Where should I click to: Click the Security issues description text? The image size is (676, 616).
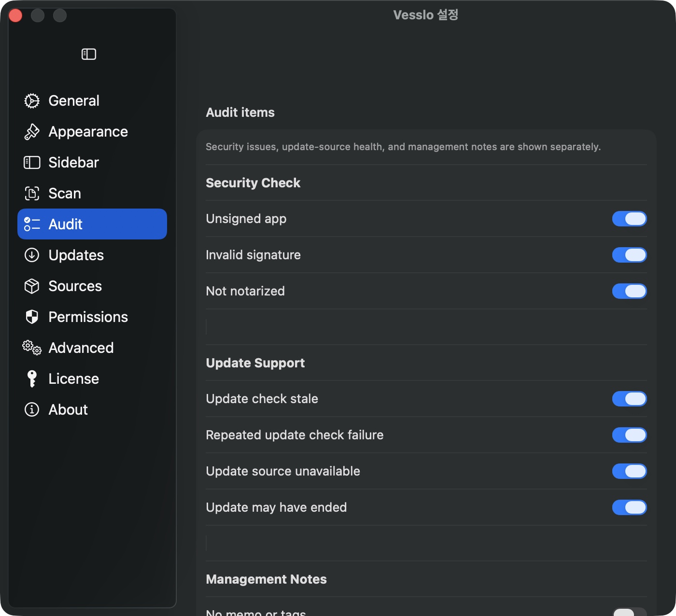pyautogui.click(x=403, y=147)
